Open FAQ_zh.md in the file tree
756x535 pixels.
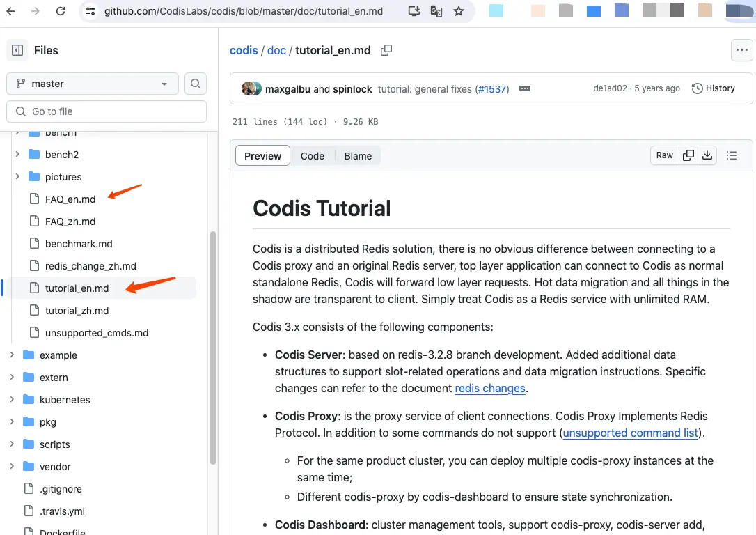(70, 222)
